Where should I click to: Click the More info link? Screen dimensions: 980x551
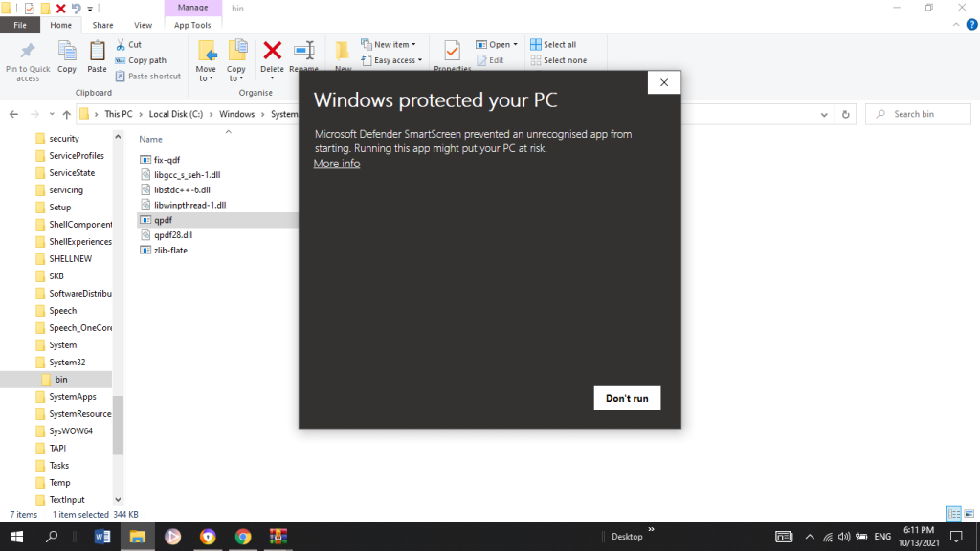point(337,163)
